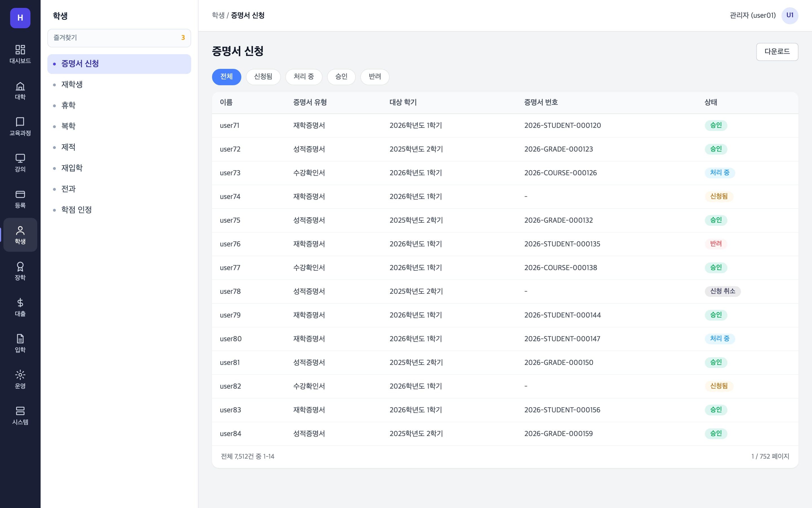
Task: Click 승인 badge for user84
Action: (x=716, y=433)
